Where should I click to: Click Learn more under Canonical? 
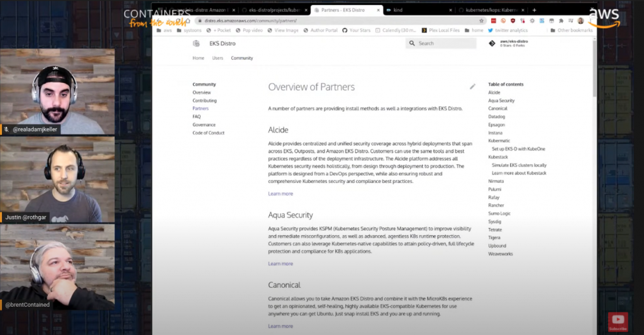tap(280, 326)
